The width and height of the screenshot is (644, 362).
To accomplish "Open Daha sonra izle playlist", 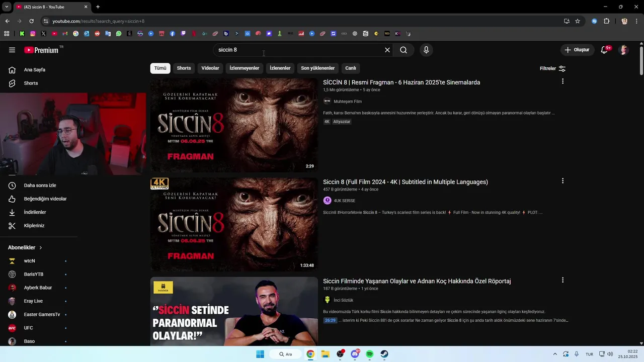I will 40,186.
